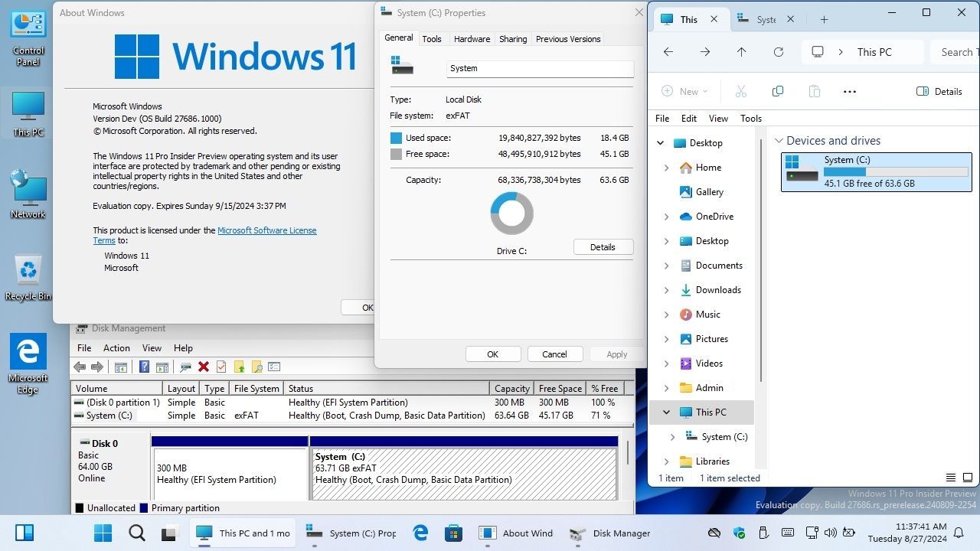Expand the Home node in navigation pane
Viewport: 980px width, 551px height.
666,168
